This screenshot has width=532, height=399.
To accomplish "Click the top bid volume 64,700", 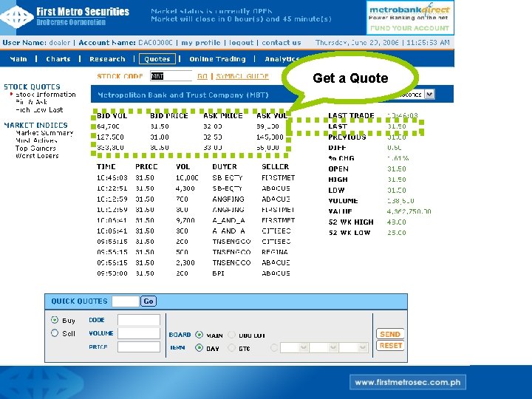I will point(108,126).
